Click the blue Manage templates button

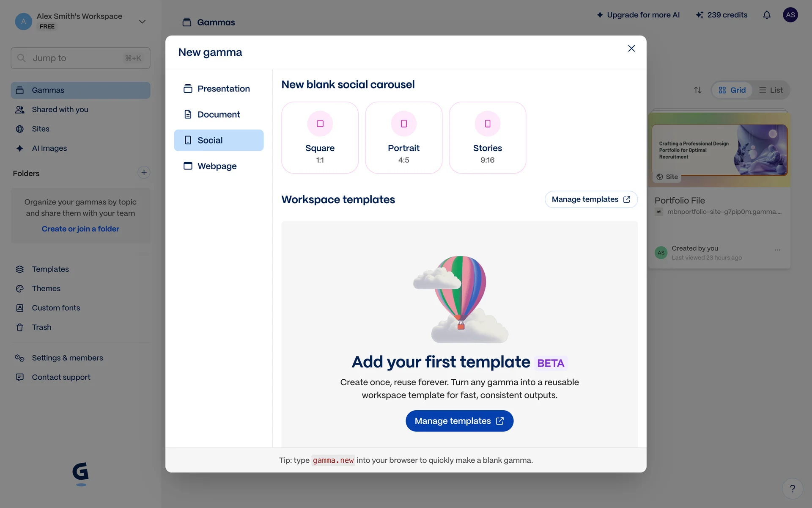[459, 421]
